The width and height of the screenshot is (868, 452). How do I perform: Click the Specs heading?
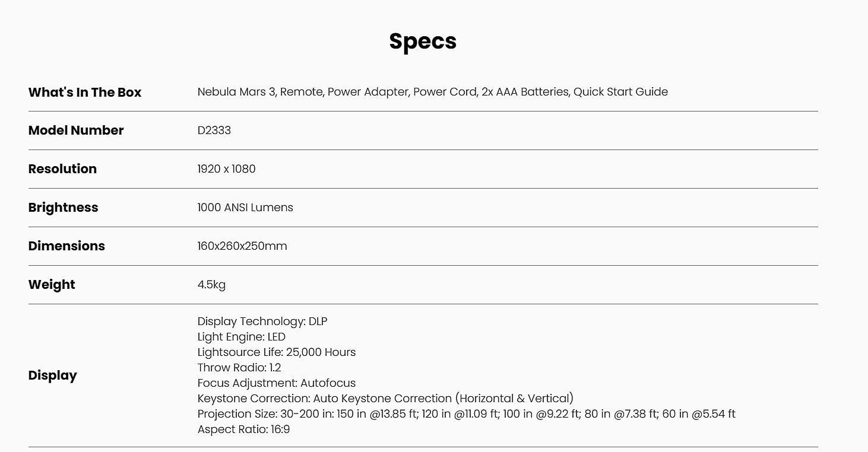[x=423, y=41]
